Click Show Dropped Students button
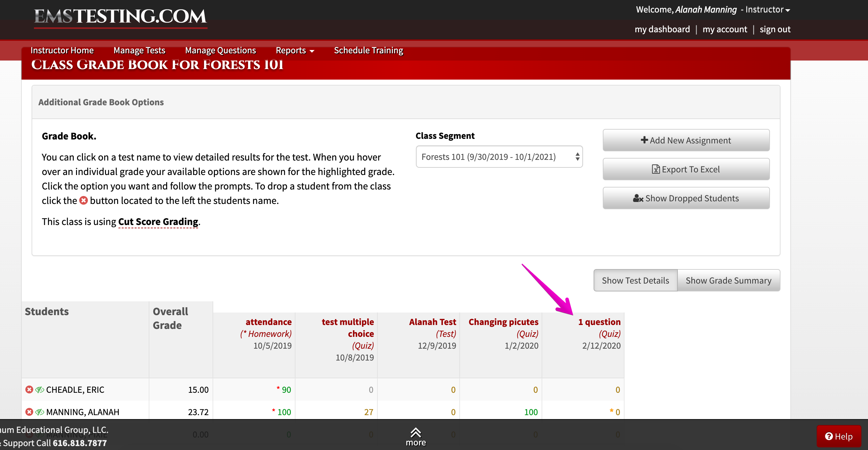This screenshot has height=450, width=868. pyautogui.click(x=686, y=198)
